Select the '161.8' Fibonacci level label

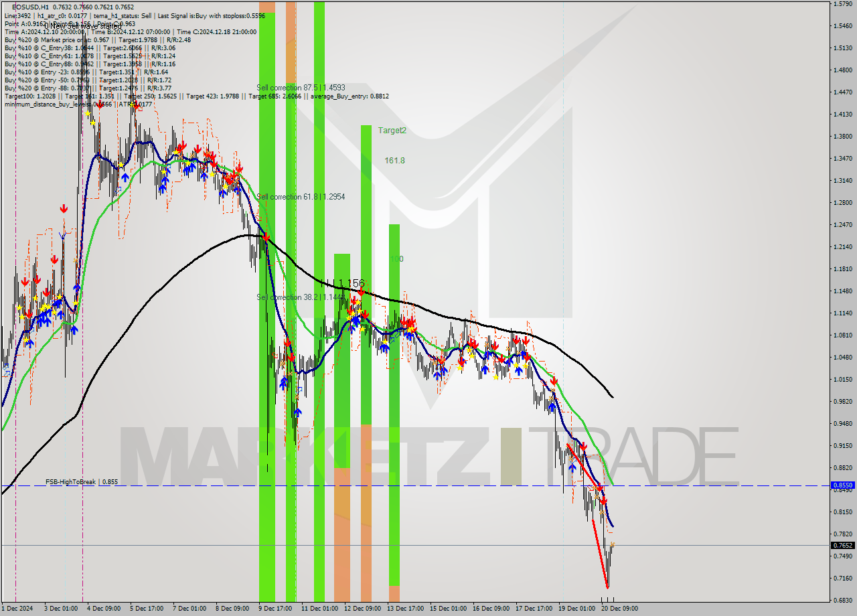pos(394,161)
